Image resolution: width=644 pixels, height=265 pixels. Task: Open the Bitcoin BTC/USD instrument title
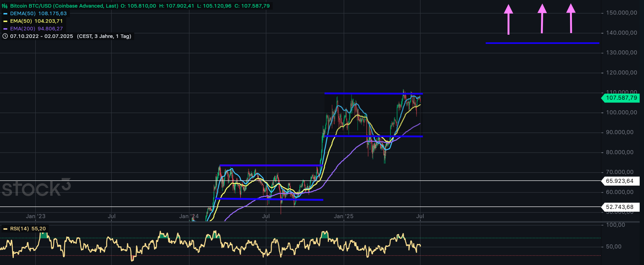64,6
